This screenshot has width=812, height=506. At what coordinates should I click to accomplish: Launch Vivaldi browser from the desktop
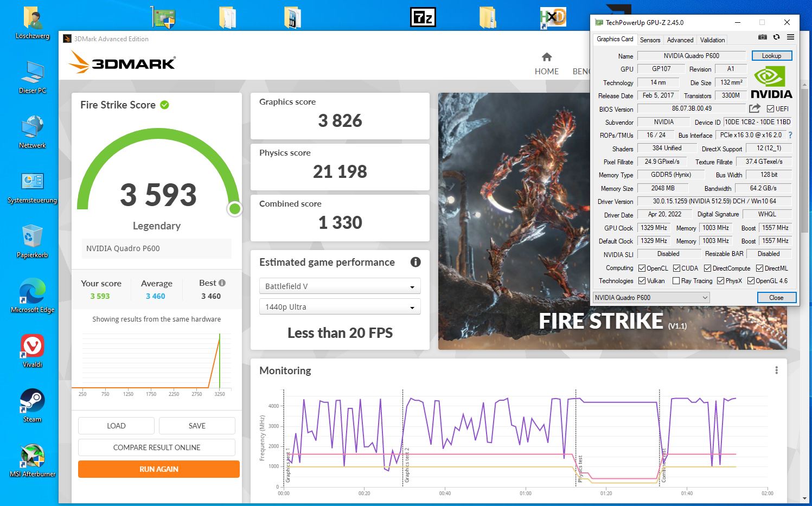pos(32,346)
